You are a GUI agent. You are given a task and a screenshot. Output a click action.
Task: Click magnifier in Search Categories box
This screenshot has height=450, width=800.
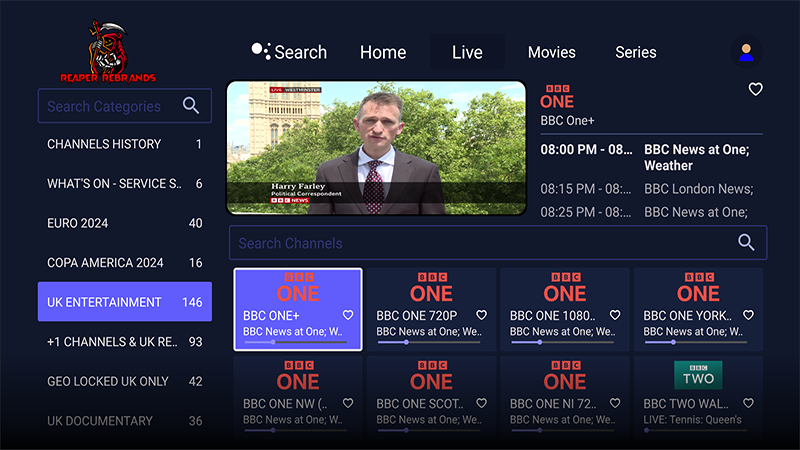[x=191, y=106]
